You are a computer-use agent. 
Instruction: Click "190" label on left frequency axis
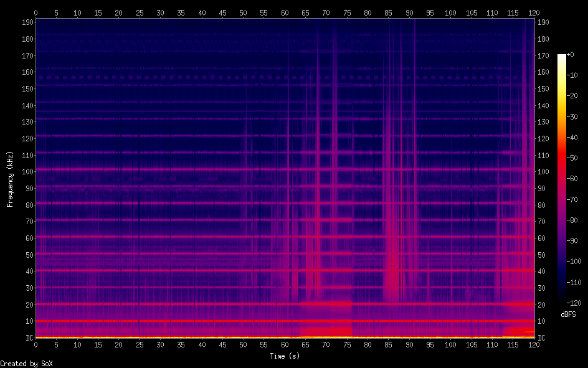tap(27, 22)
